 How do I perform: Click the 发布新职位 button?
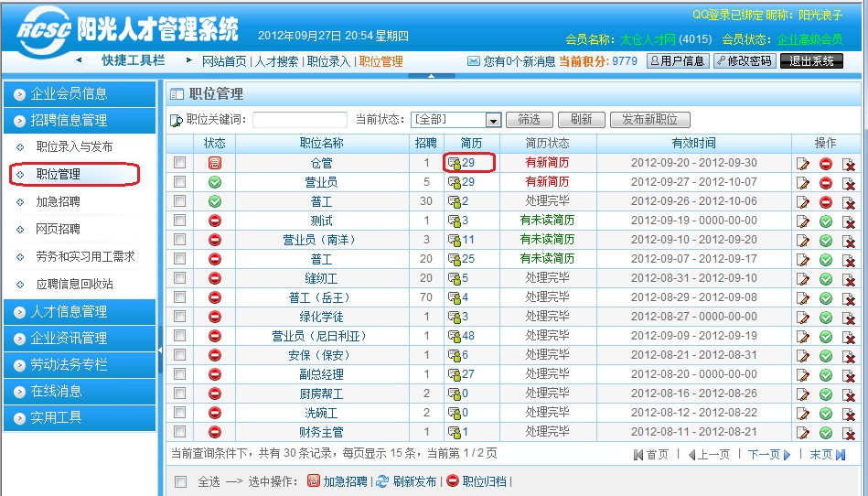pyautogui.click(x=649, y=120)
